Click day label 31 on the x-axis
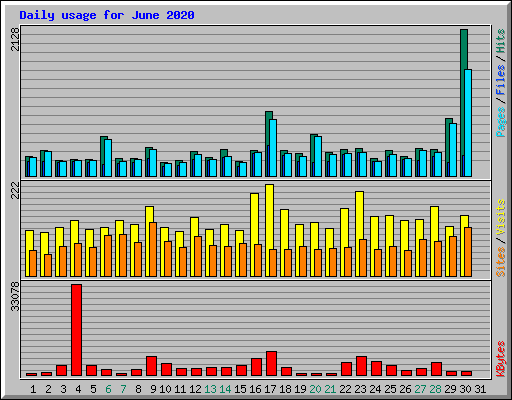 click(x=480, y=389)
